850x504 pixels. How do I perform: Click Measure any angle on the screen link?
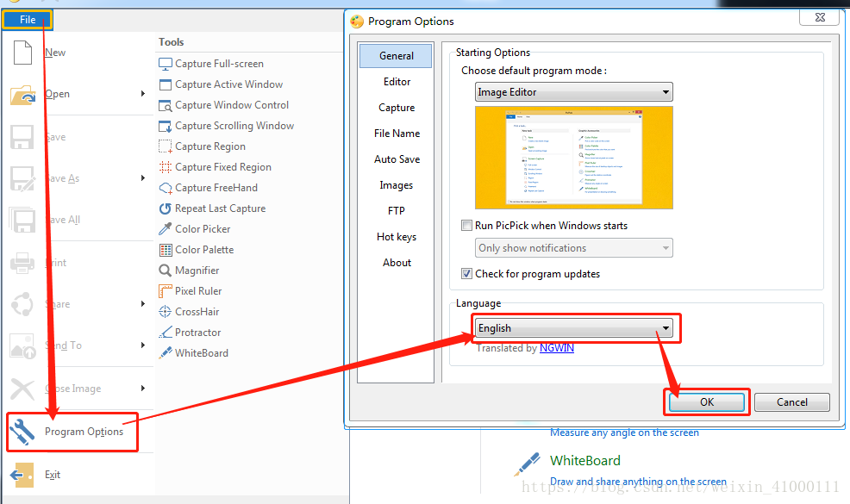(624, 432)
